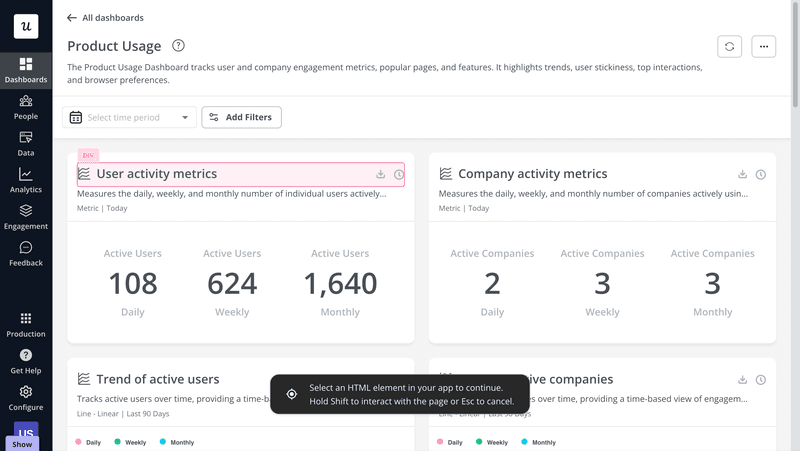The image size is (800, 451).
Task: Refresh the dashboard data
Action: (730, 46)
